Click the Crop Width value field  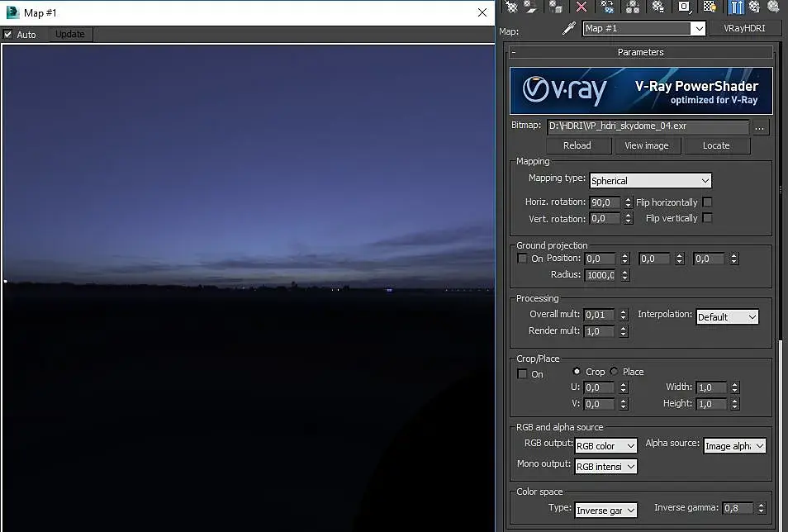712,387
